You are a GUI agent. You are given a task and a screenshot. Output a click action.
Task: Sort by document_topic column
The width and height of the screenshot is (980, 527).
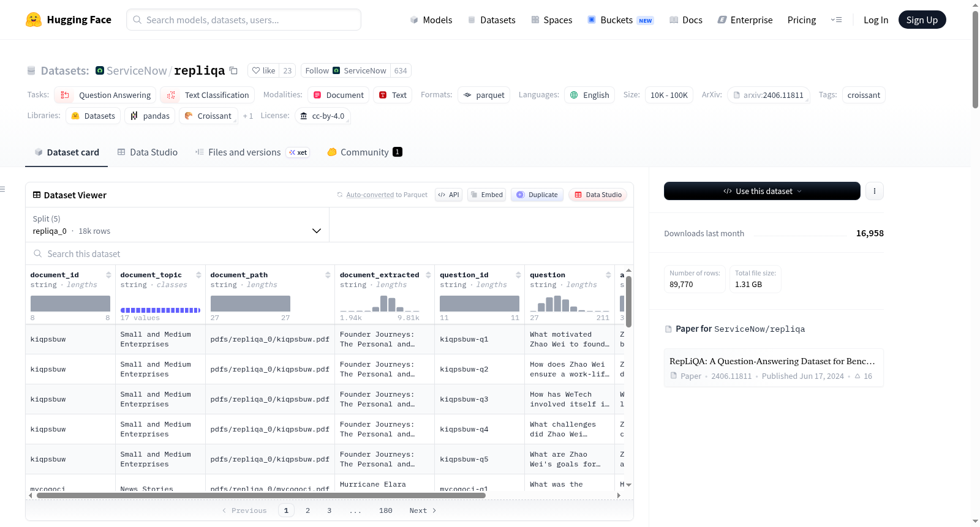pyautogui.click(x=198, y=275)
